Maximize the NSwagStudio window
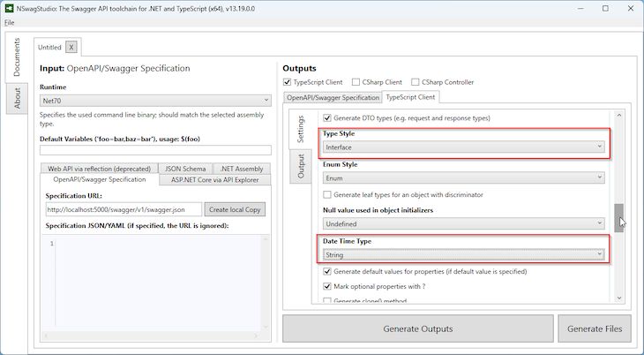The image size is (644, 355). pos(605,8)
